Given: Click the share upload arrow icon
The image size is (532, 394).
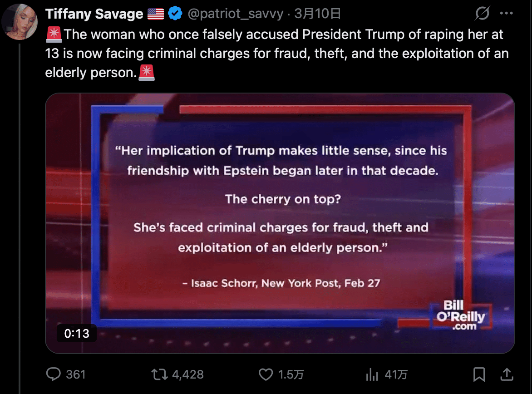Looking at the screenshot, I should [x=507, y=374].
